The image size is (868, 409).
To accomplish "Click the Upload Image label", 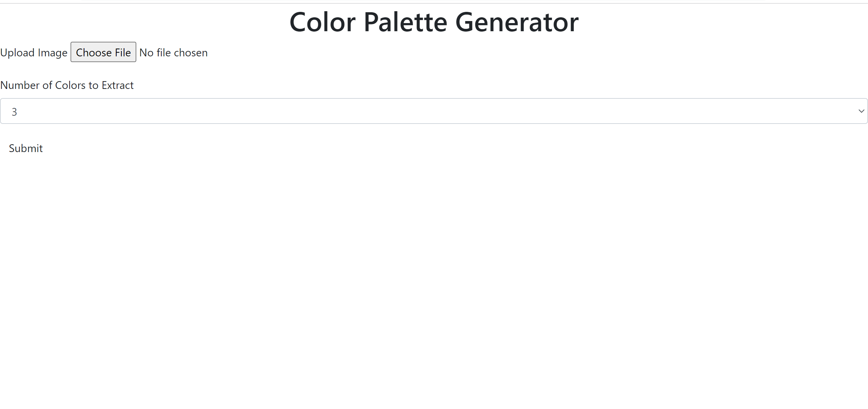I will (x=34, y=52).
